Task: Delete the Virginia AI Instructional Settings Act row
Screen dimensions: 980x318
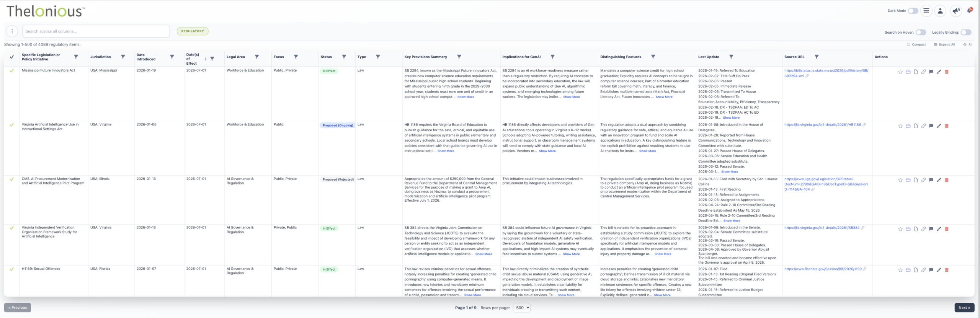Action: (x=947, y=126)
